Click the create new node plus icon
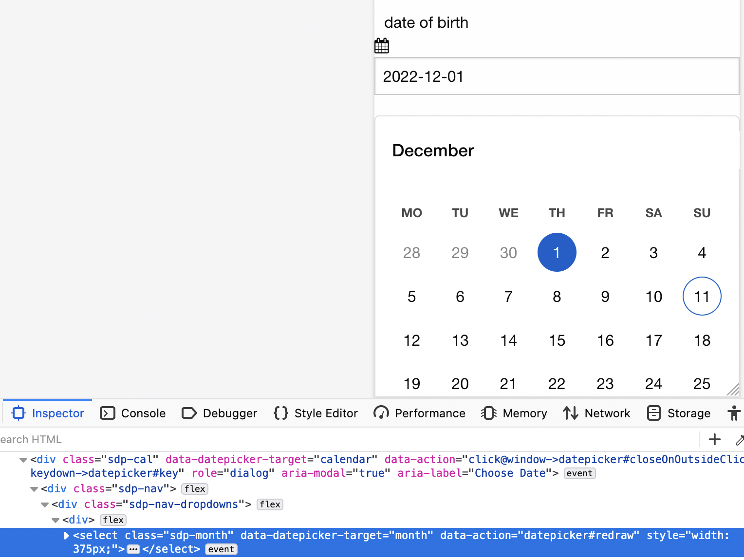The width and height of the screenshot is (744, 560). (x=714, y=439)
